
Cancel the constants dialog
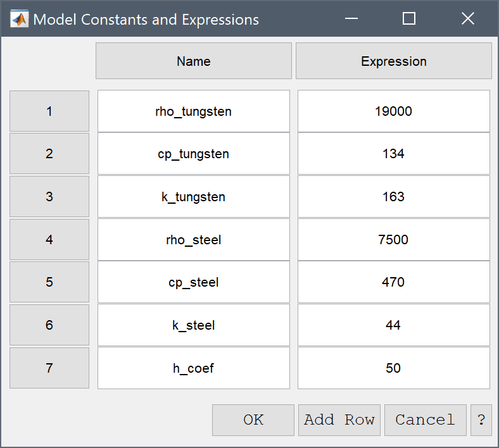coord(425,420)
